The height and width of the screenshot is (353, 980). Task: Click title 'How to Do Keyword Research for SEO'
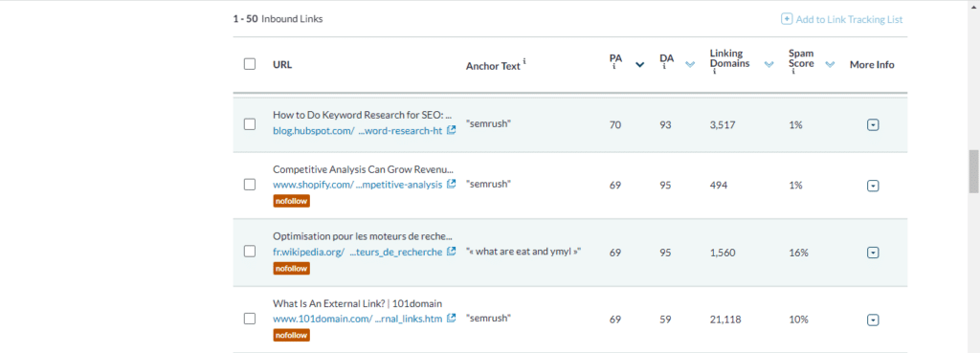[x=362, y=115]
